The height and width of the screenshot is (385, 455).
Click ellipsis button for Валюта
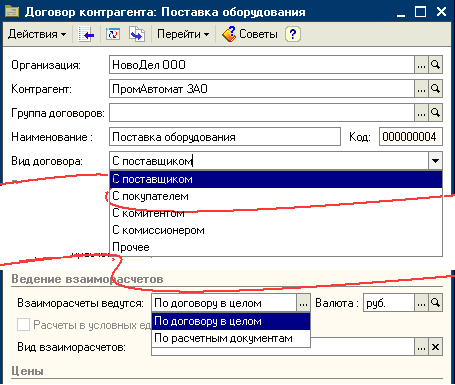click(421, 303)
